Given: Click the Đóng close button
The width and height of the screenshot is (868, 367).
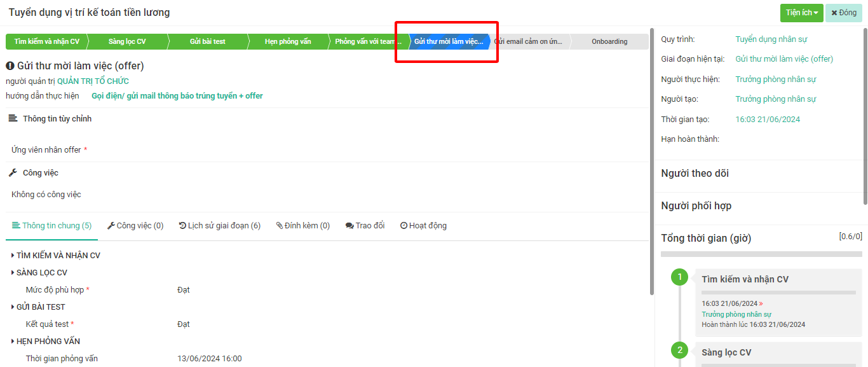Looking at the screenshot, I should coord(844,13).
